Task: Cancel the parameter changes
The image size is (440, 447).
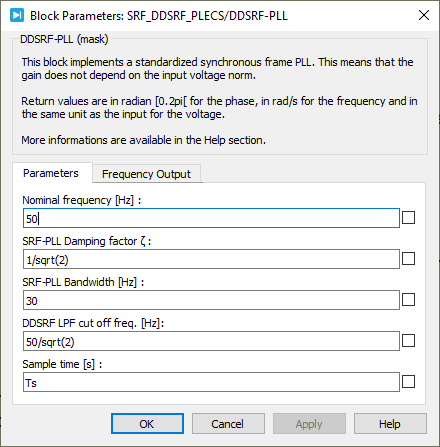Action: tap(228, 424)
